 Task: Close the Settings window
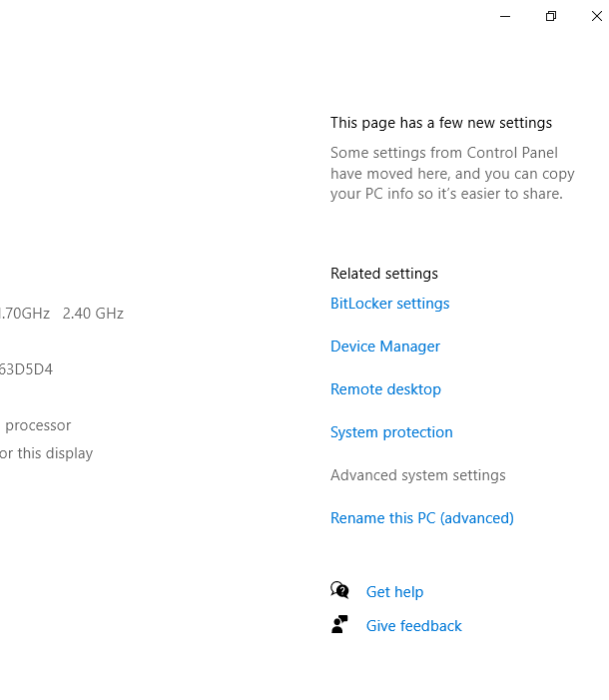596,17
